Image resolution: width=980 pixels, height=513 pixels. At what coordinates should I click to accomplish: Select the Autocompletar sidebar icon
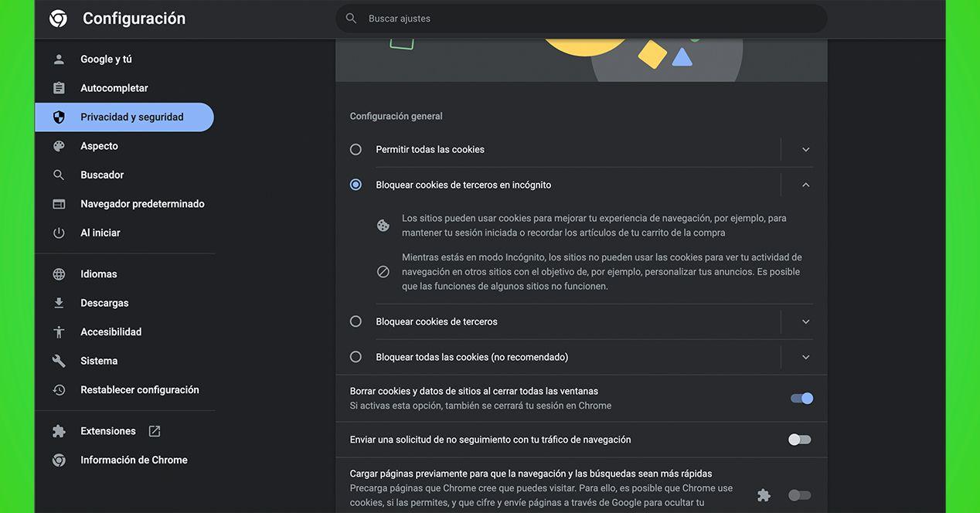point(59,87)
